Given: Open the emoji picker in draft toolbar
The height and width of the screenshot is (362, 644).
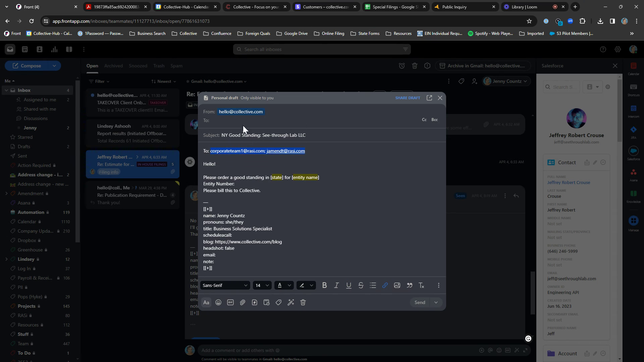Looking at the screenshot, I should tap(218, 302).
